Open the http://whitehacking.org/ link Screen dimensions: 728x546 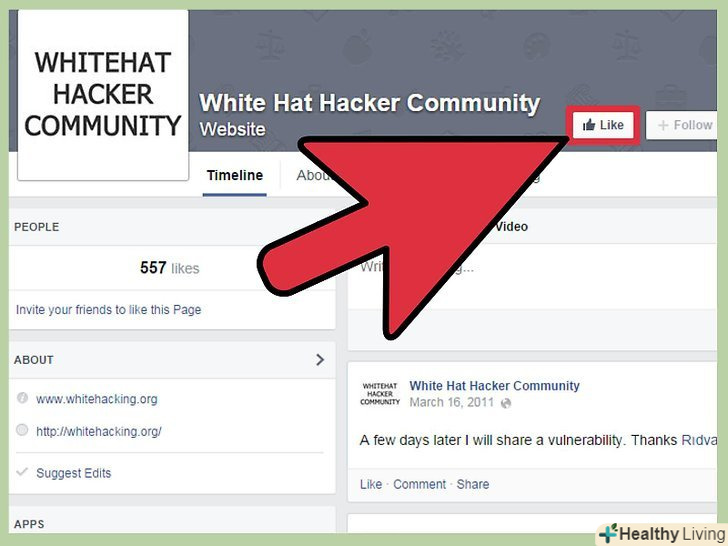click(x=99, y=431)
